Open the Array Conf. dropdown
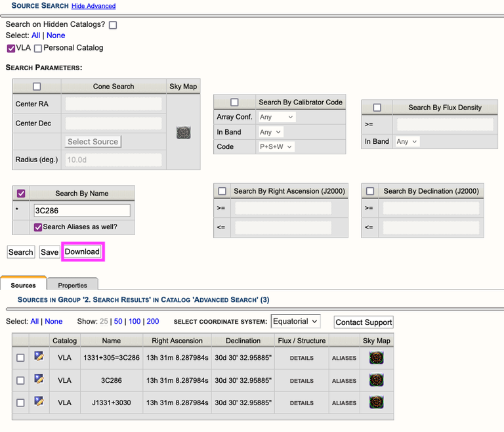The width and height of the screenshot is (504, 432). (276, 117)
